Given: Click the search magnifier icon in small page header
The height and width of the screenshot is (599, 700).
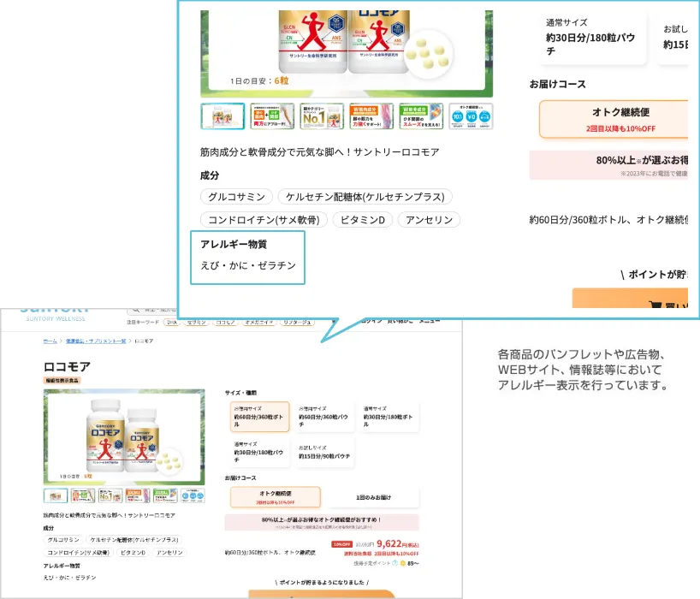Looking at the screenshot, I should click(136, 310).
